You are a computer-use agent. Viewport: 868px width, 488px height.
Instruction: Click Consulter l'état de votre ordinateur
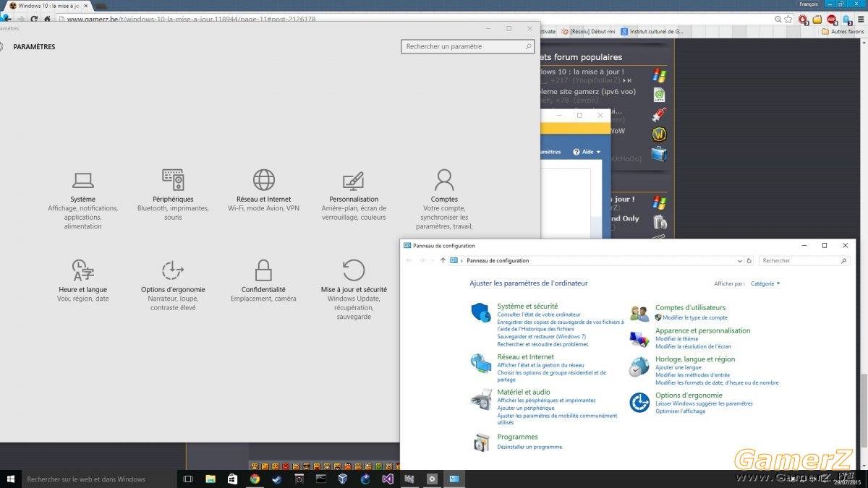tap(539, 314)
